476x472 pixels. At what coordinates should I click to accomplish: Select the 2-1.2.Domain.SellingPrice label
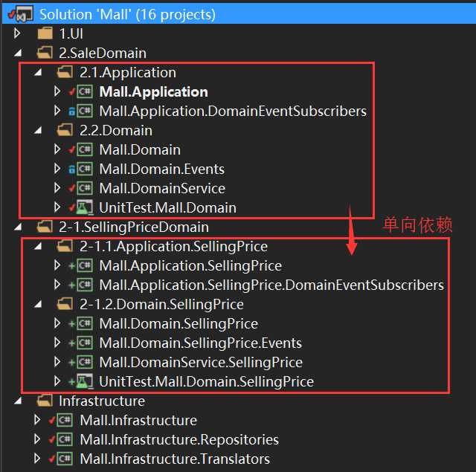coord(161,304)
